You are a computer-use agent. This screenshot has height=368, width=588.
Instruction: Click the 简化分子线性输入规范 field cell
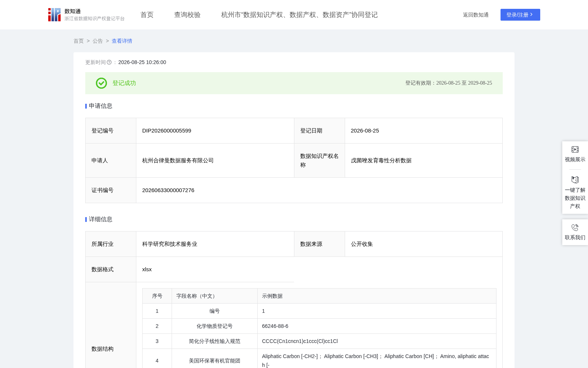pos(215,341)
